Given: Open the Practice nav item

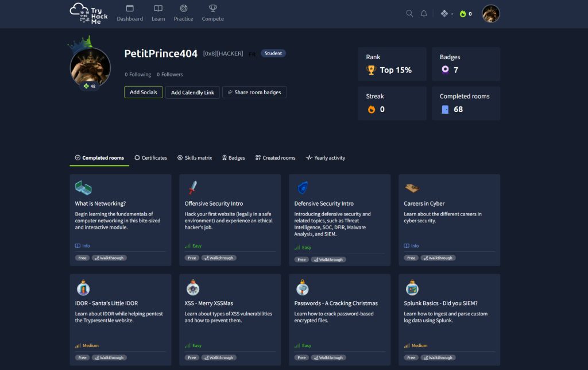Looking at the screenshot, I should click(183, 14).
